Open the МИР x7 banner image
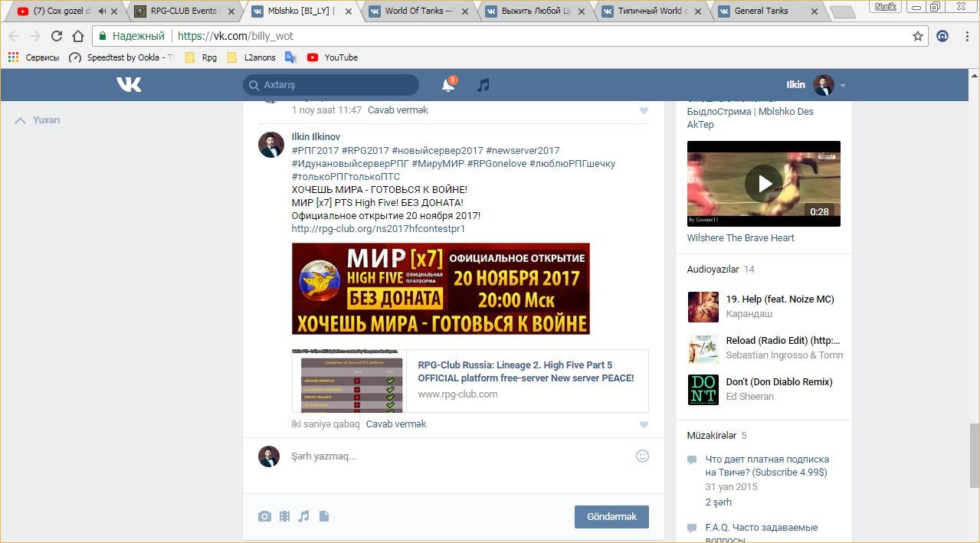The width and height of the screenshot is (980, 543). pos(441,289)
